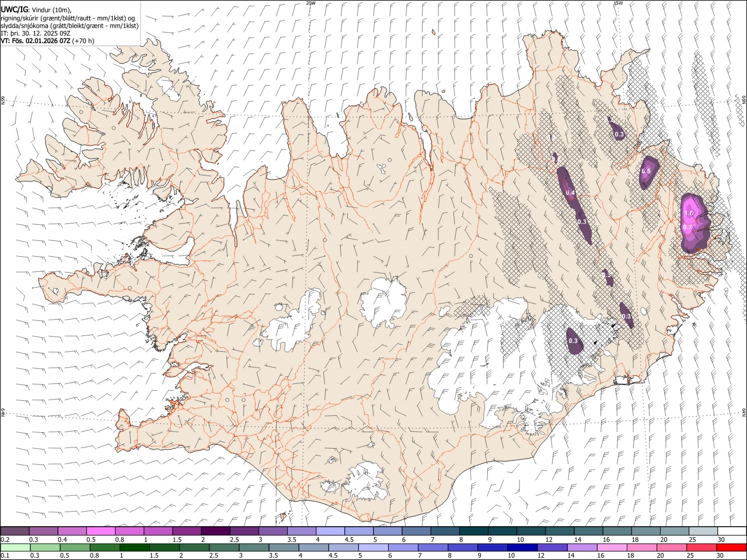This screenshot has width=747, height=560.
Task: Click the '0.3' value on the Vatnajökull glacier patch
Action: point(573,341)
